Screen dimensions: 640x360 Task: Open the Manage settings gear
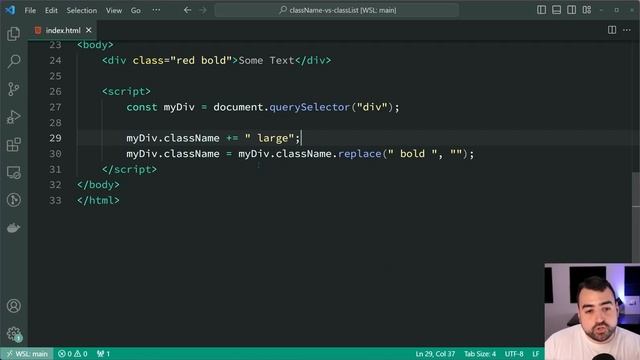(x=13, y=333)
